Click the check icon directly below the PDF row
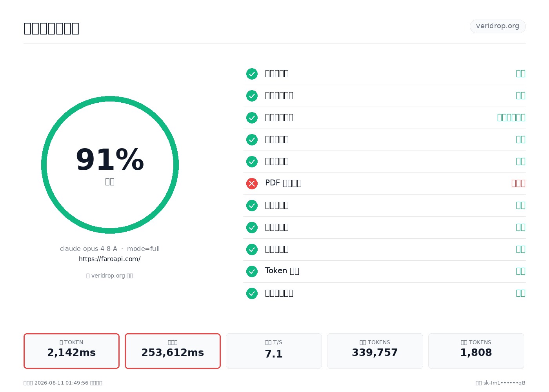This screenshot has width=549, height=392. pos(252,205)
